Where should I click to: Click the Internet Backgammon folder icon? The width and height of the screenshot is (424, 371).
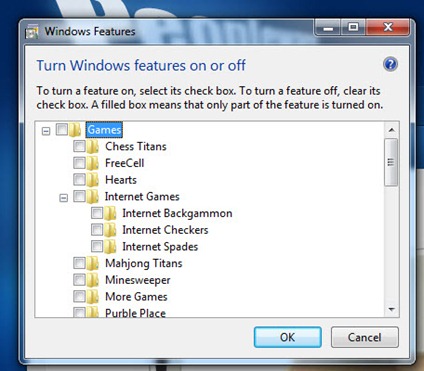click(x=110, y=213)
